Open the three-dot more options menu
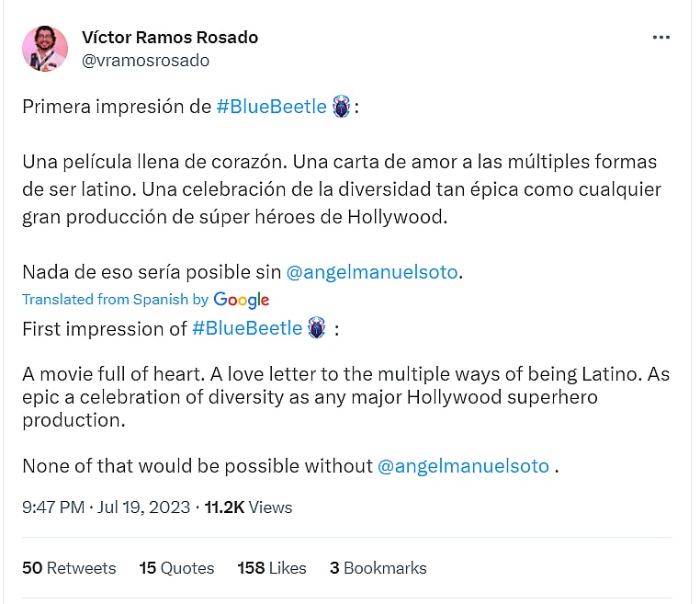The height and width of the screenshot is (604, 700). coord(660,38)
